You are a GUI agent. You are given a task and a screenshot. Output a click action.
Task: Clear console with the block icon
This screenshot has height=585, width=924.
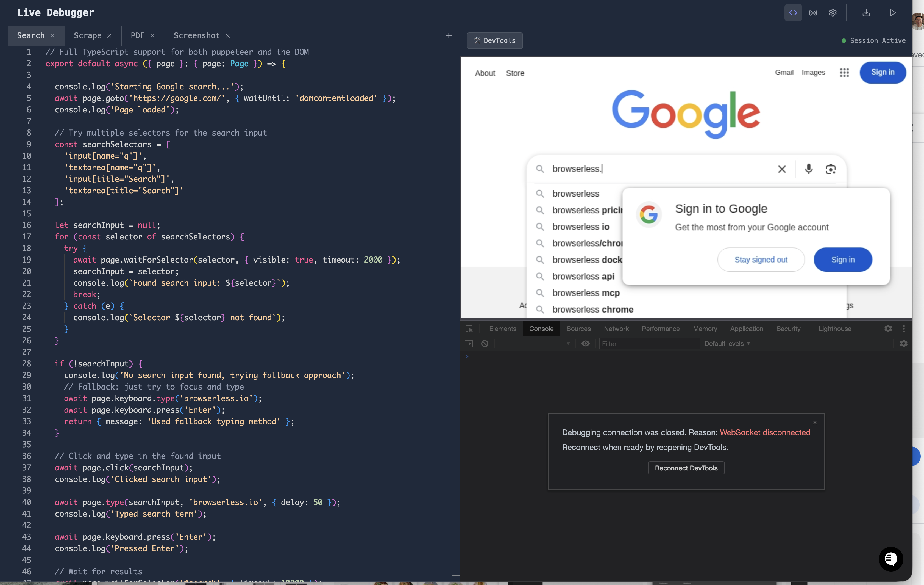pos(485,343)
